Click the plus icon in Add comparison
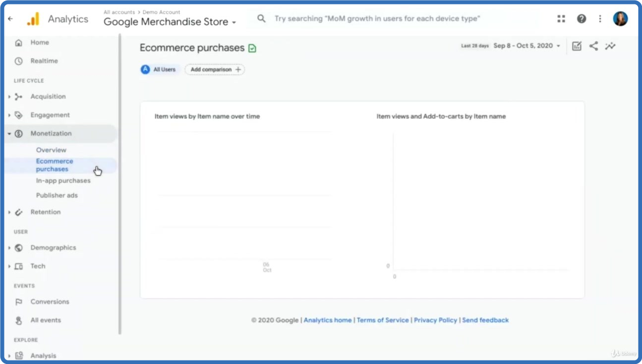The width and height of the screenshot is (642, 364). coord(238,70)
